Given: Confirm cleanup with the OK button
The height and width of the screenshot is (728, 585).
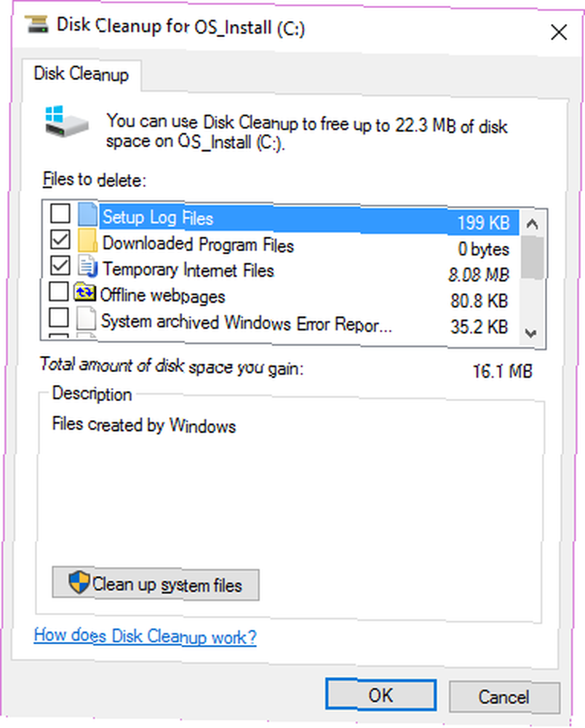Looking at the screenshot, I should 381,695.
